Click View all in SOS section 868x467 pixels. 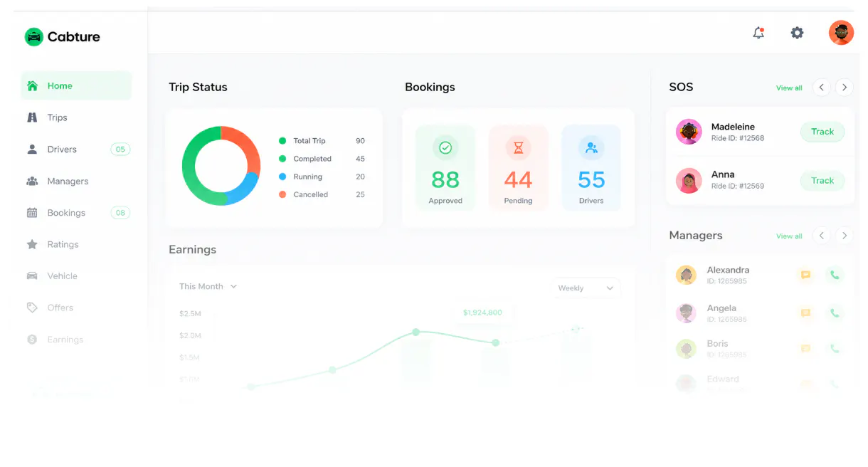coord(789,88)
